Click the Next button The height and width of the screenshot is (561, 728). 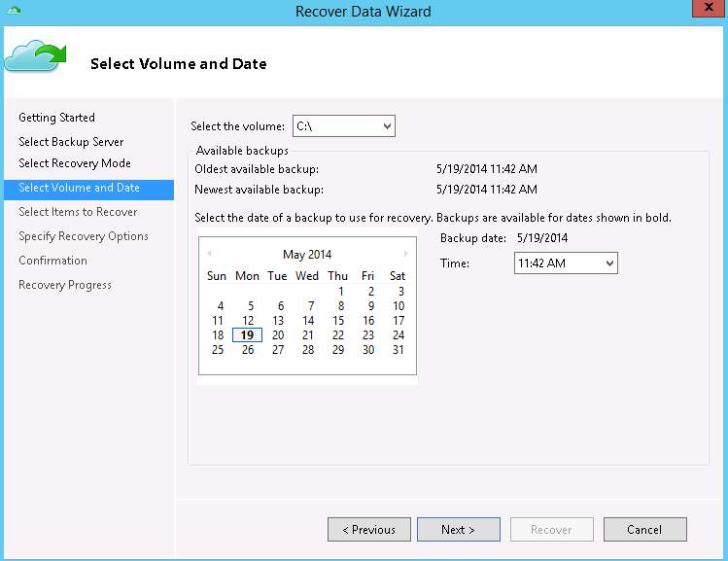458,530
